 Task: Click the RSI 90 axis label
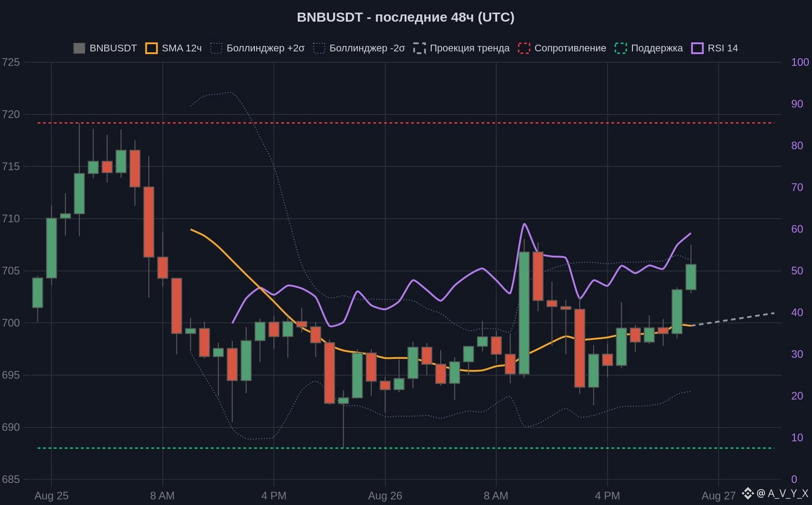tap(797, 104)
